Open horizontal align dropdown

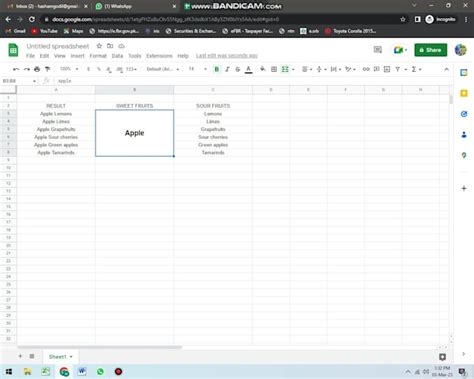[x=307, y=69]
